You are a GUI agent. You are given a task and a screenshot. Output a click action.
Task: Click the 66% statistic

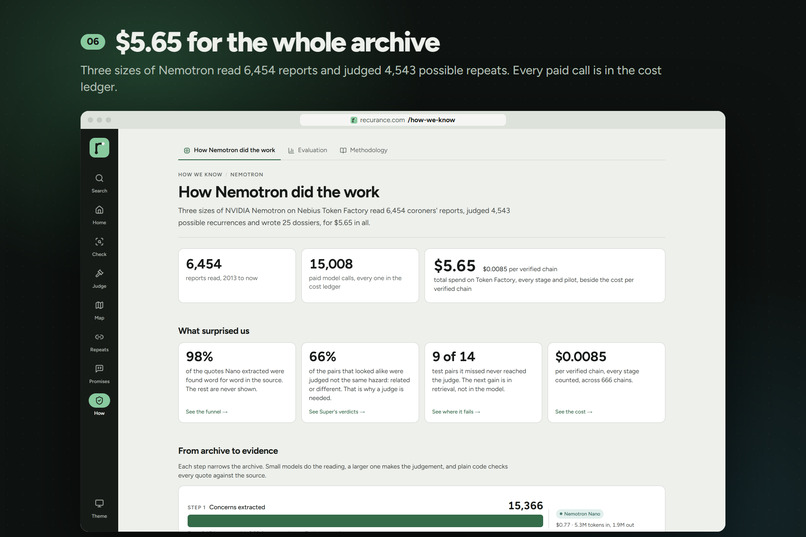point(322,357)
